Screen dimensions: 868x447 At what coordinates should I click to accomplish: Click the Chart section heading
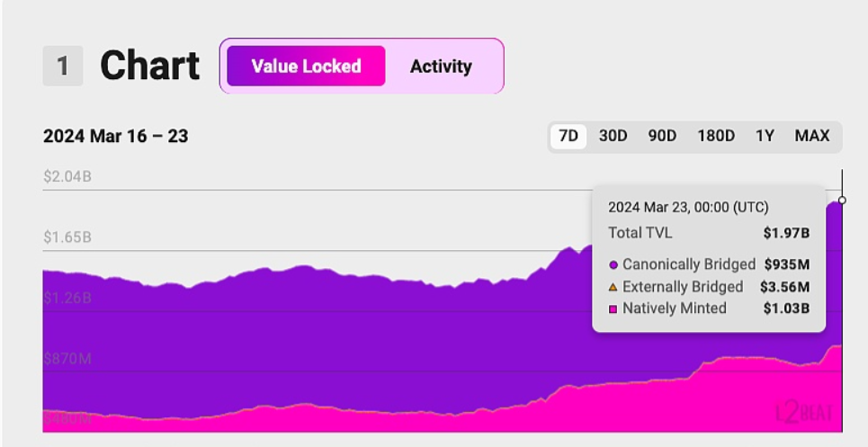[149, 67]
